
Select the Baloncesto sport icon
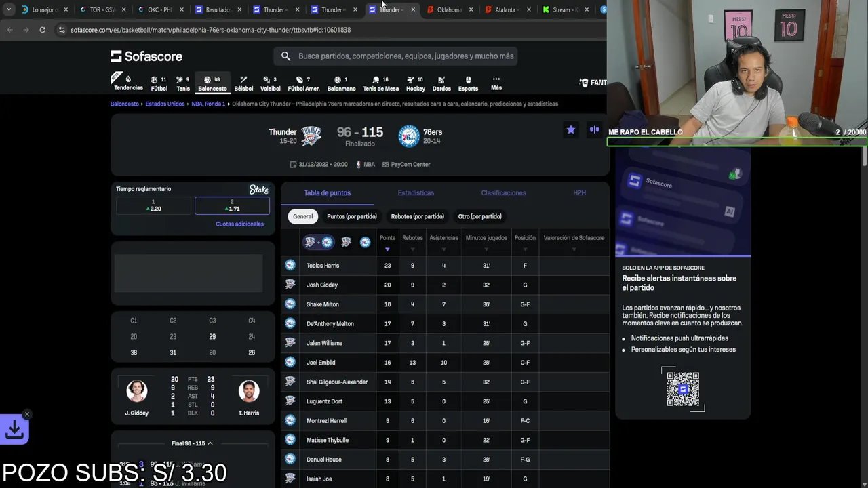click(212, 83)
